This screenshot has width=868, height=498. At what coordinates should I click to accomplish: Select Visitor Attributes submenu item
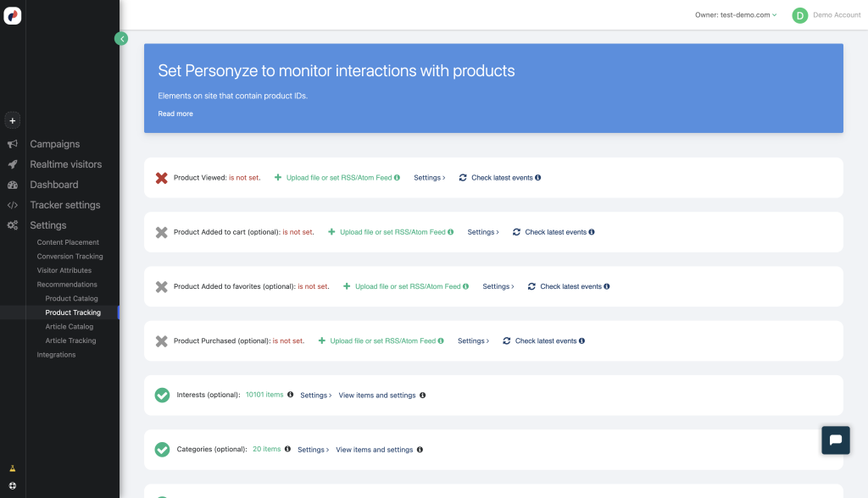pos(64,270)
